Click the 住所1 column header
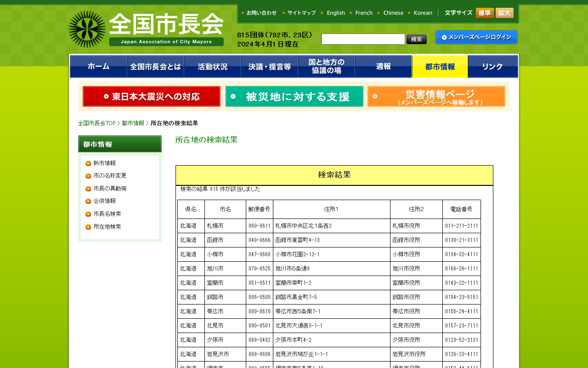Viewport: 588px width, 368px height. [332, 209]
